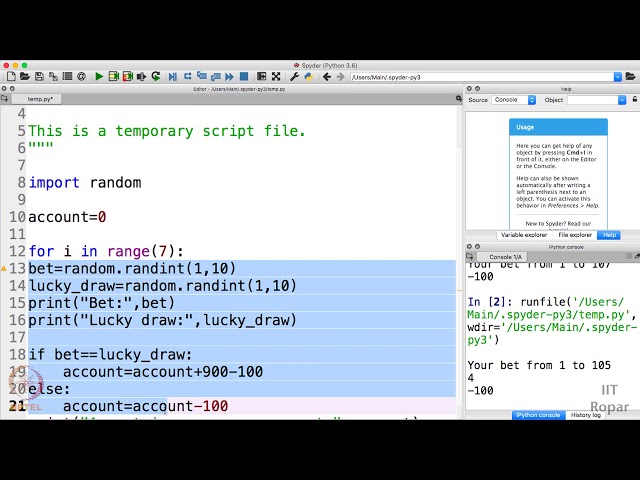The image size is (640, 480).
Task: Run the selection or current line
Action: 142,76
